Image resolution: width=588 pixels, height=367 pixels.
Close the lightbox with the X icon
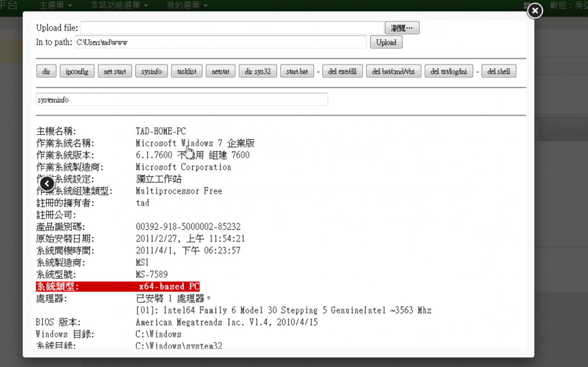(535, 11)
